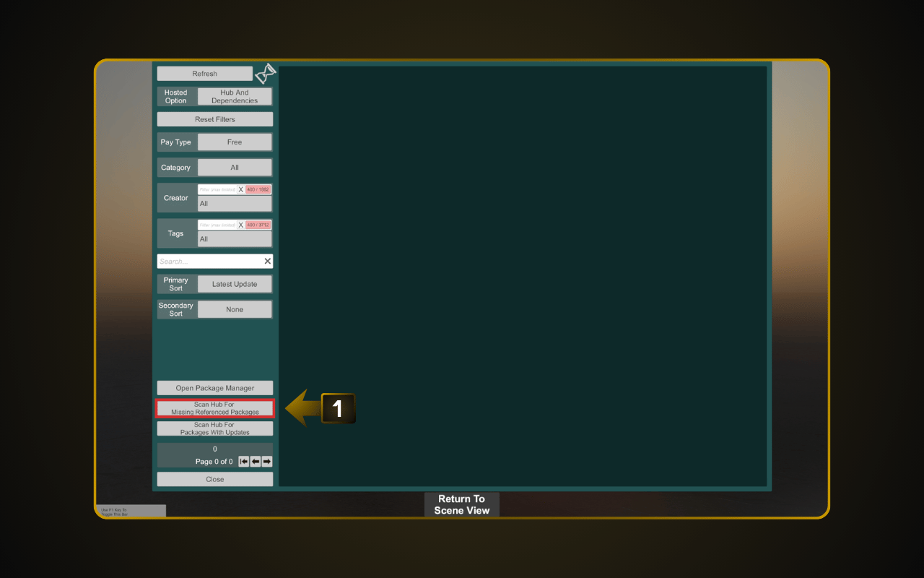Click Reset Filters
Viewport: 924px width, 578px height.
[215, 119]
